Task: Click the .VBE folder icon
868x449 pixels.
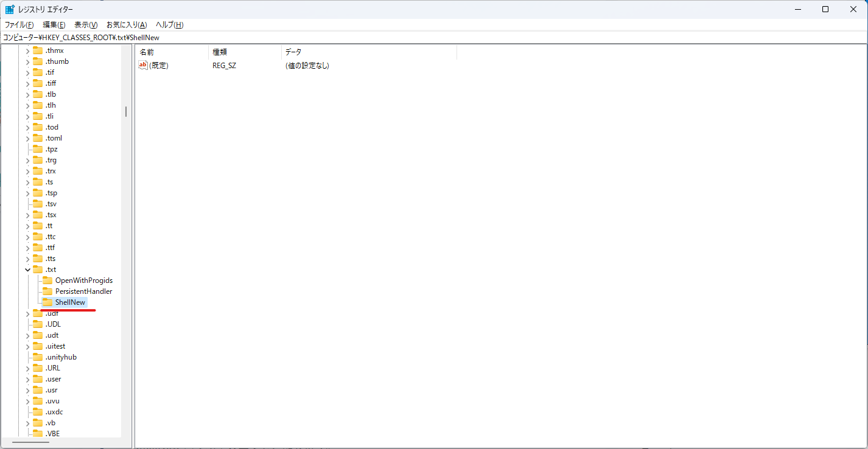Action: point(37,433)
